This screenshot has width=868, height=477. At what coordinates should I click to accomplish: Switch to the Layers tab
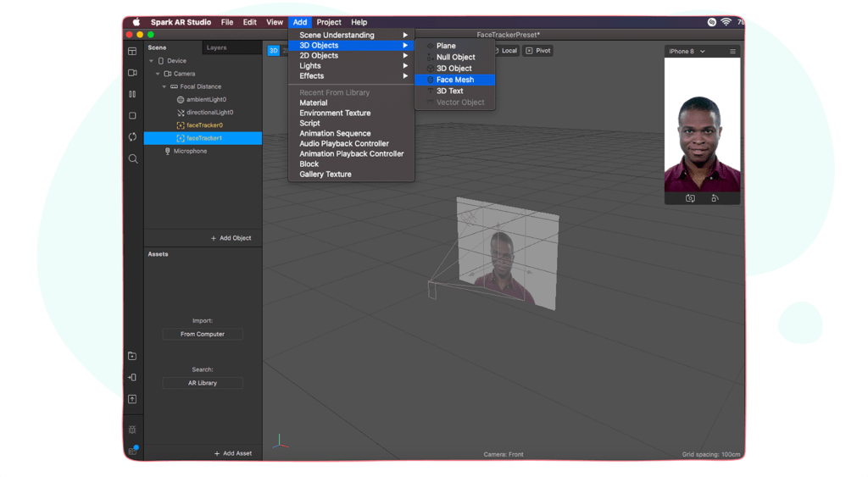216,47
